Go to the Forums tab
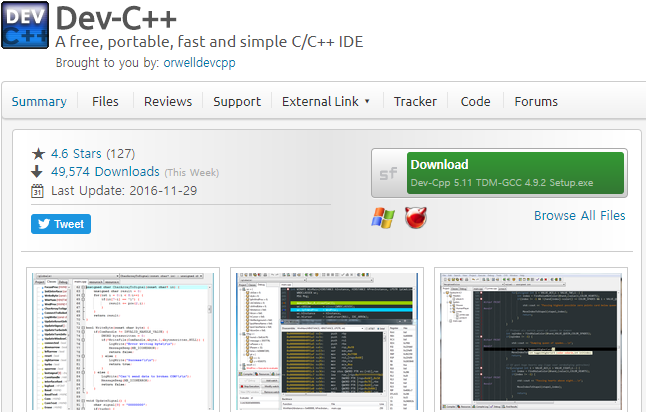646x412 pixels. point(536,101)
